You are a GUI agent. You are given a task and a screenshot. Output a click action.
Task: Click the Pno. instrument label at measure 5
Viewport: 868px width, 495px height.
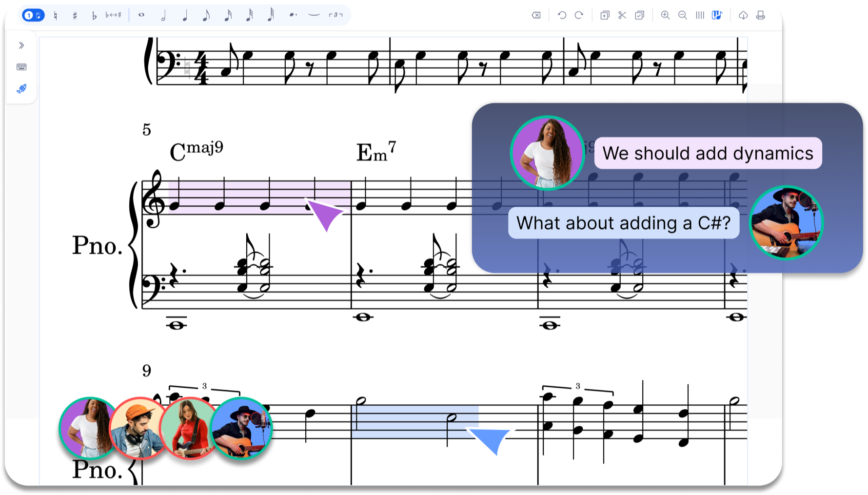[x=97, y=245]
